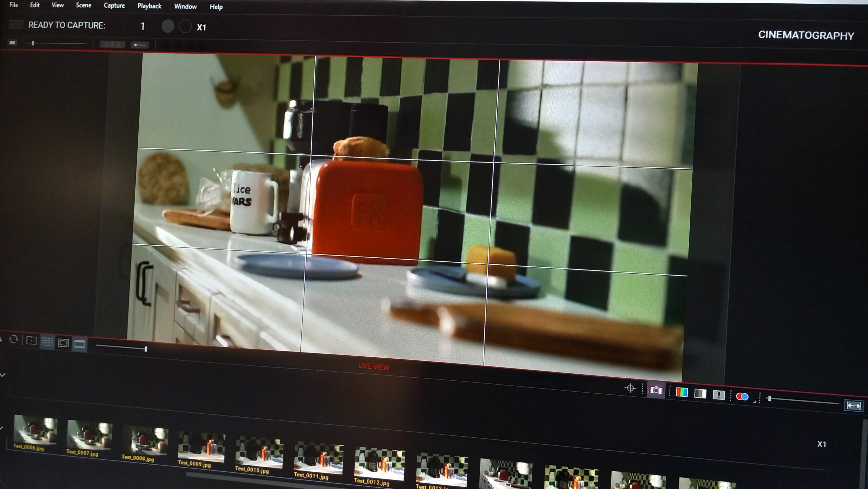This screenshot has width=868, height=489.
Task: Expand the red-blue 3D stereo options arrow
Action: point(755,401)
